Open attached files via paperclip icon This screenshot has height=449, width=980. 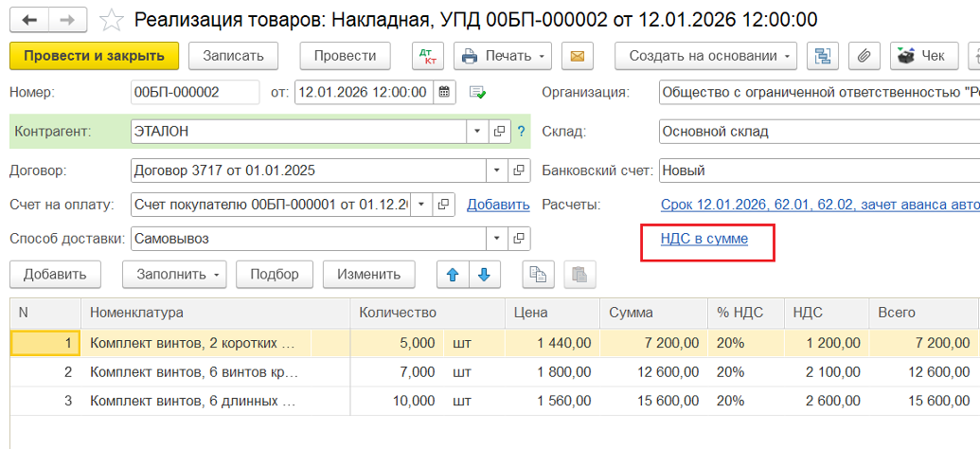(x=863, y=56)
